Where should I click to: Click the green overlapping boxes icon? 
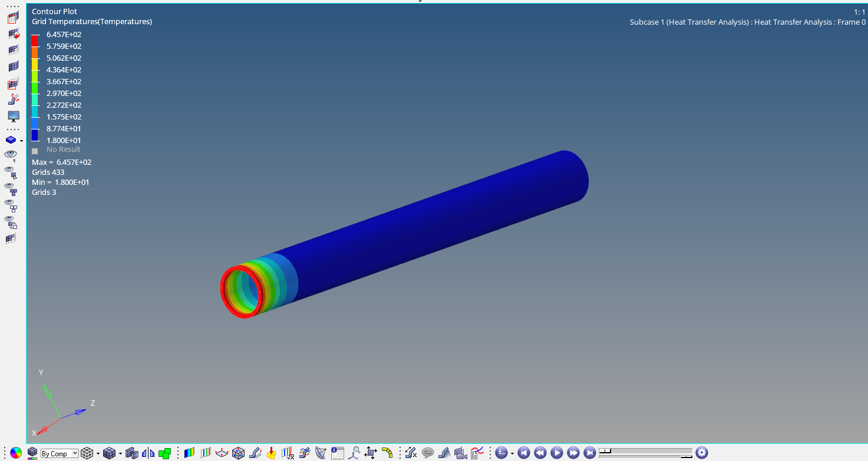pos(164,453)
